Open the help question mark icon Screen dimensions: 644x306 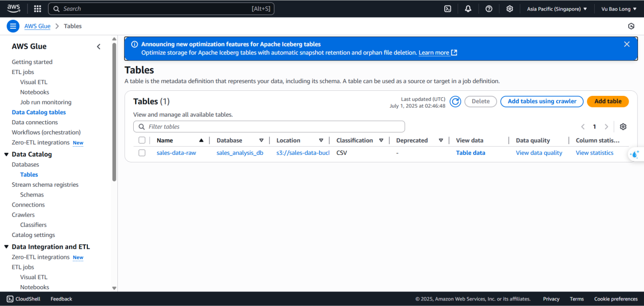click(x=489, y=9)
